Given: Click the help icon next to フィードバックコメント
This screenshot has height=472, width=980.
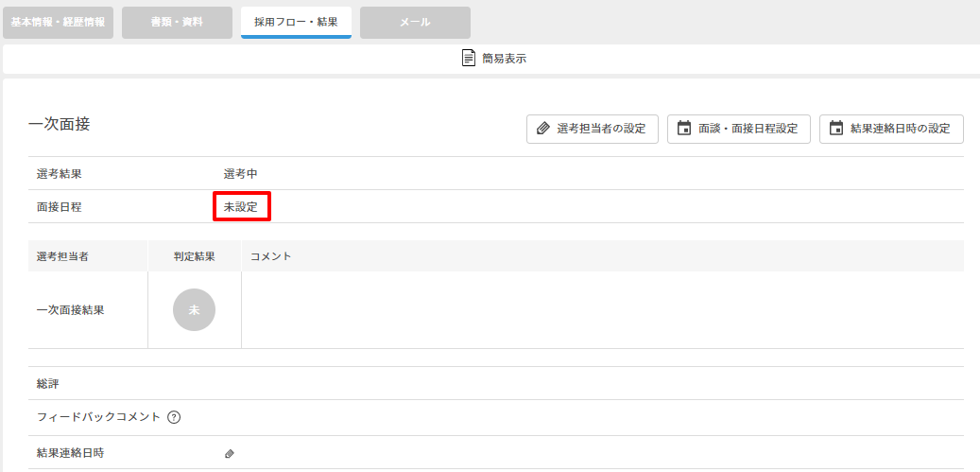Looking at the screenshot, I should point(174,417).
